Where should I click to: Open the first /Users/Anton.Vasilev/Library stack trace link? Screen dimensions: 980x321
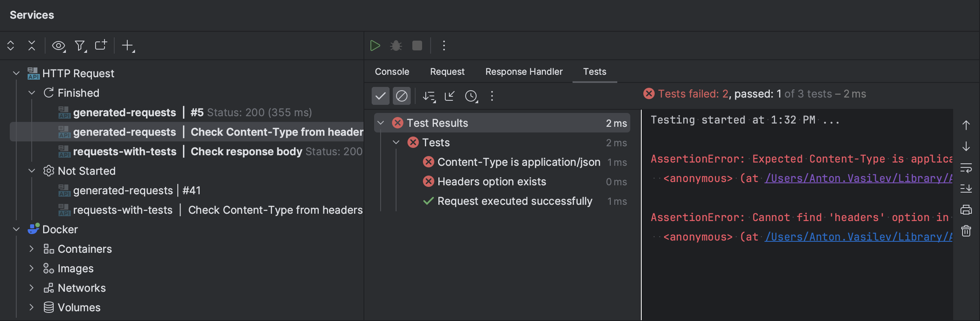click(858, 178)
